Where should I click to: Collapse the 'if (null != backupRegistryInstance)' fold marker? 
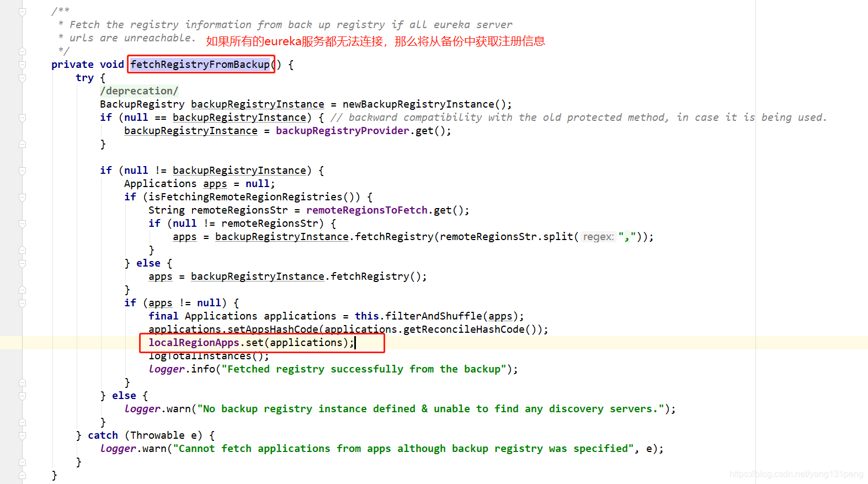point(22,171)
